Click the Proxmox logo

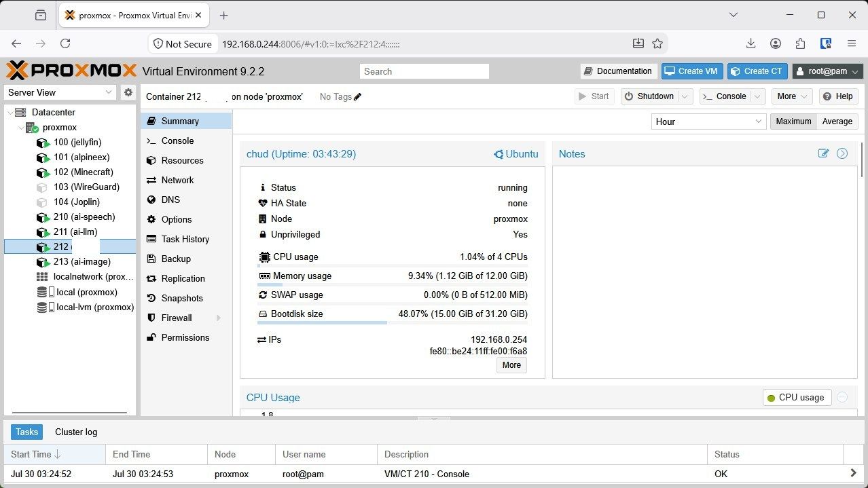pyautogui.click(x=71, y=71)
